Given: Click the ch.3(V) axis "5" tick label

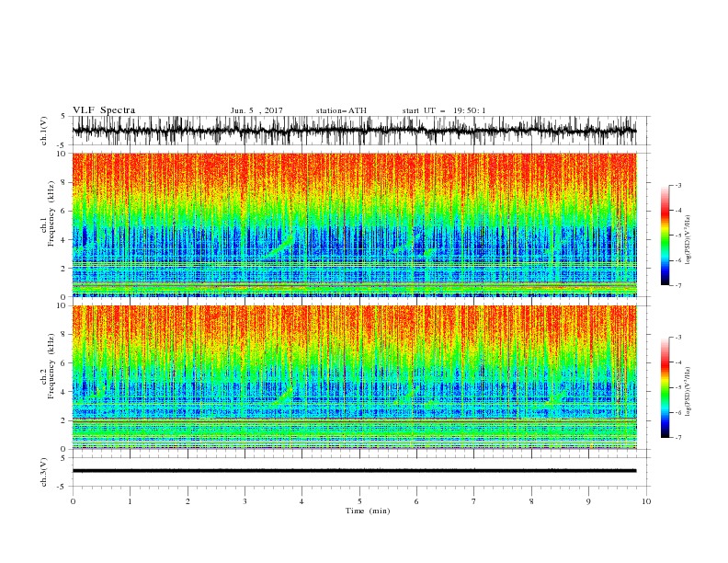Looking at the screenshot, I should [63, 457].
